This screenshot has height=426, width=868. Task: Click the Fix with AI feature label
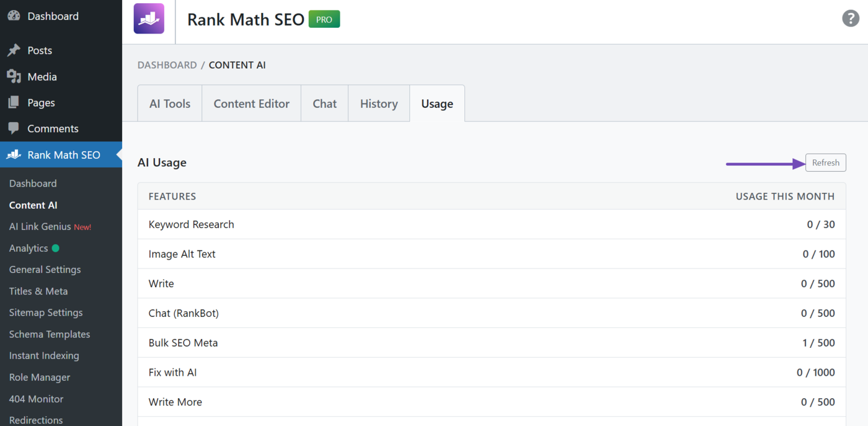(173, 373)
